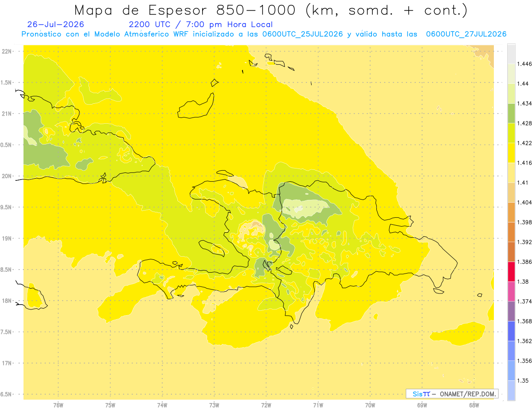The height and width of the screenshot is (411, 532).
Task: Select the latitude axis label '17N'
Action: pos(7,363)
